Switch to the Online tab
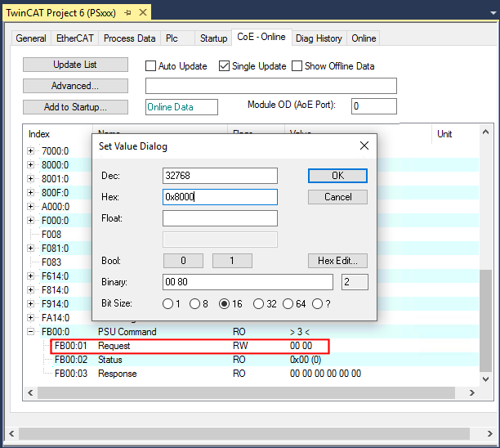Screen dimensions: 500x448 click(364, 38)
